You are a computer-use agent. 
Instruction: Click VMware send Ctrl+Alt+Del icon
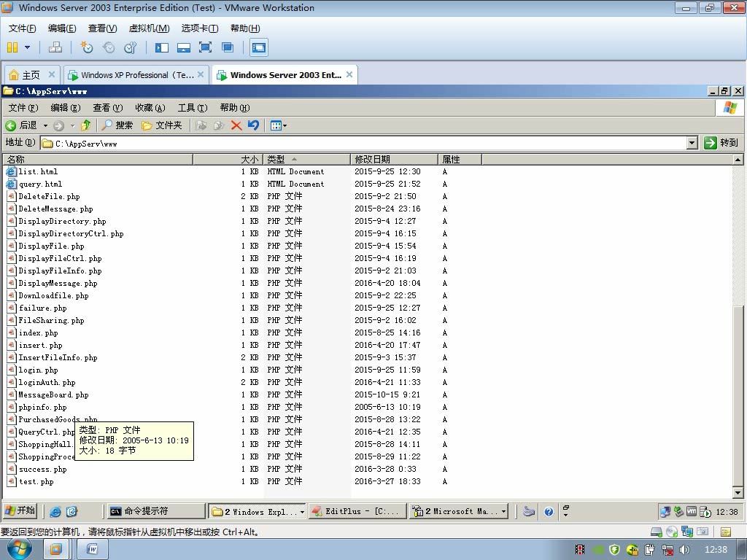click(x=55, y=47)
